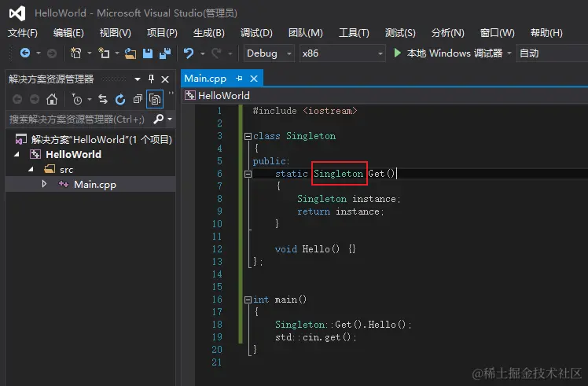Open the HelloWorld scope navigation bar
Screen dimensions: 588x386
point(385,95)
